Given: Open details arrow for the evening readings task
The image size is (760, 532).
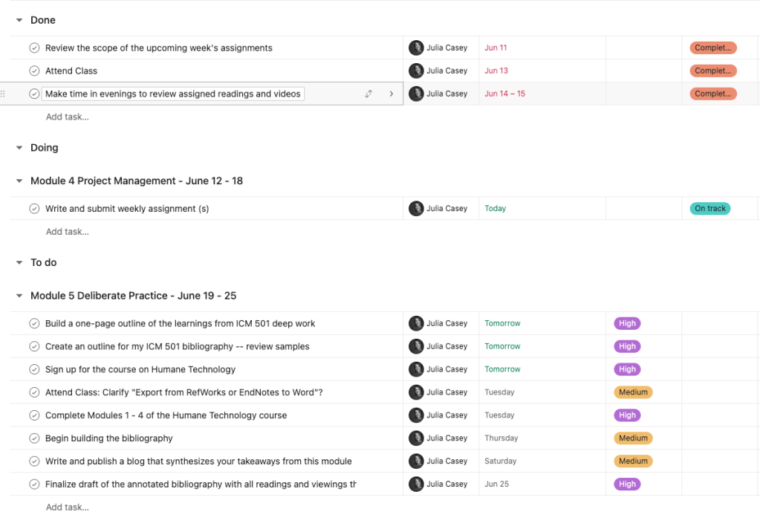Looking at the screenshot, I should [392, 94].
